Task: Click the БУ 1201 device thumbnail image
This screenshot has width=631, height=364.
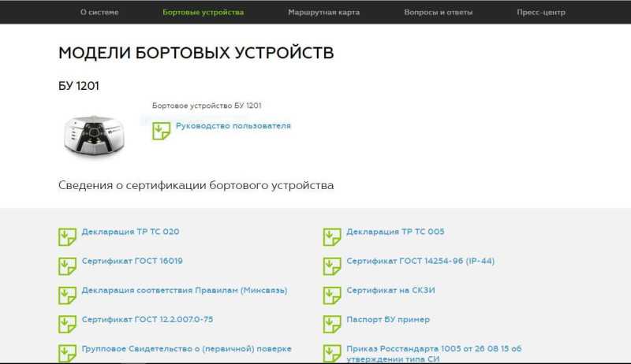Action: [x=95, y=136]
